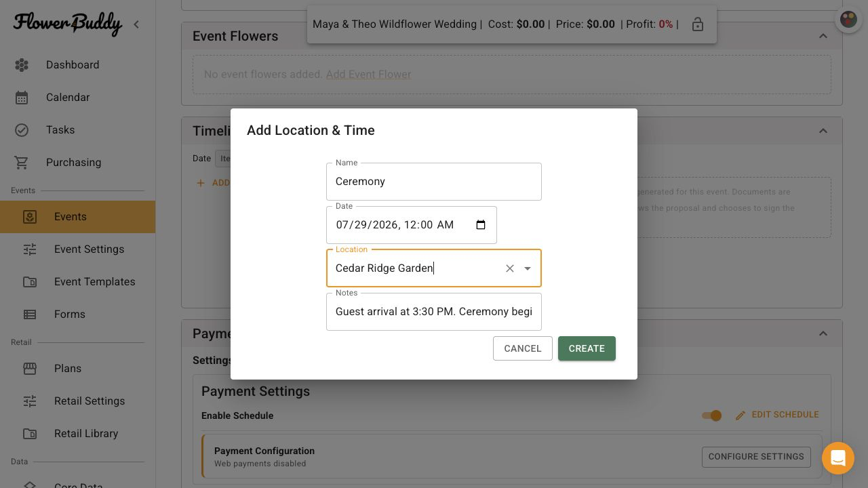Collapse the Event Flowers section
The height and width of the screenshot is (488, 868).
(x=823, y=36)
